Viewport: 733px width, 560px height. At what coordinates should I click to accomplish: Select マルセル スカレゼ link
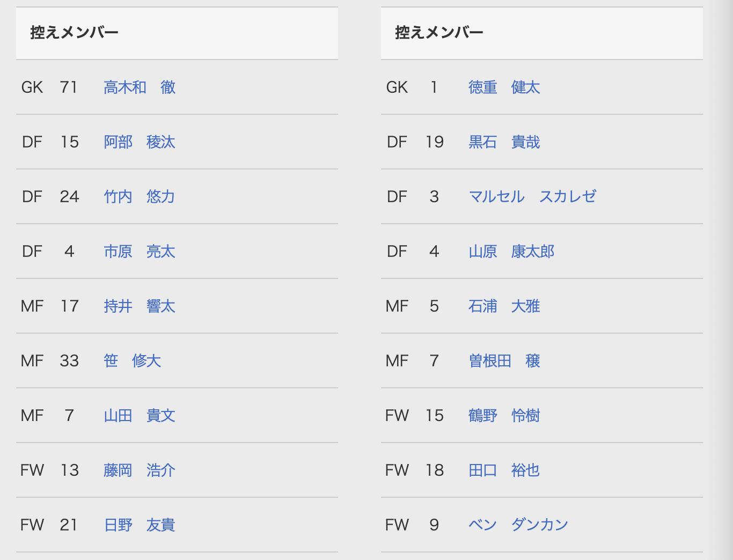[x=532, y=197]
